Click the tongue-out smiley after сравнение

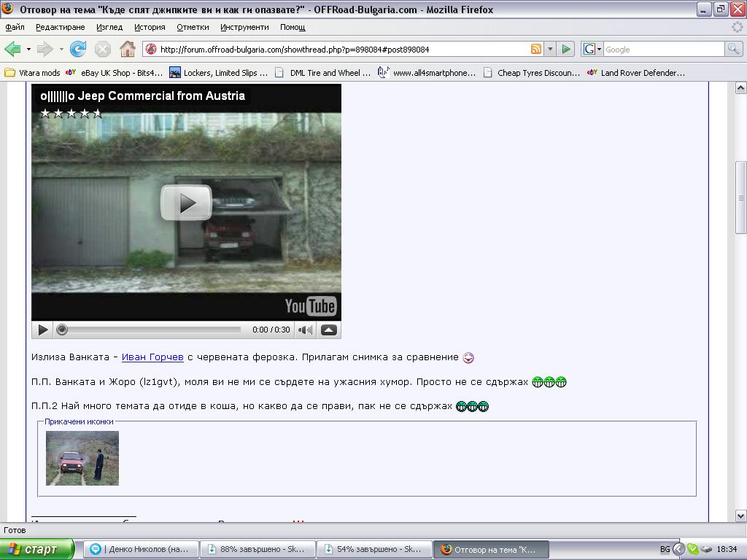468,357
